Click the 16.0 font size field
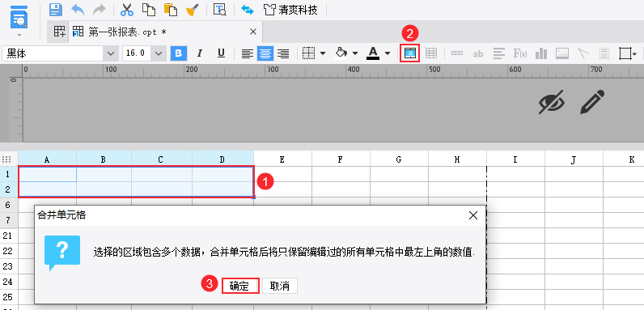This screenshot has height=310, width=644. [x=137, y=53]
